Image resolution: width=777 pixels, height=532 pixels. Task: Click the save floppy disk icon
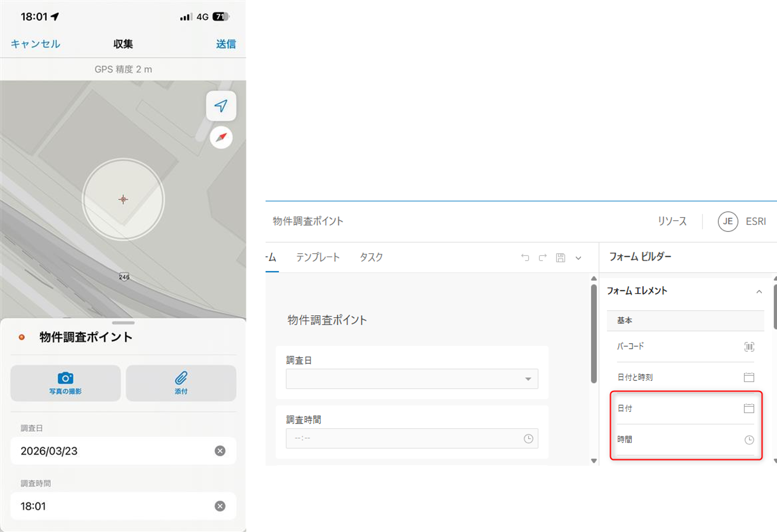[x=560, y=258]
